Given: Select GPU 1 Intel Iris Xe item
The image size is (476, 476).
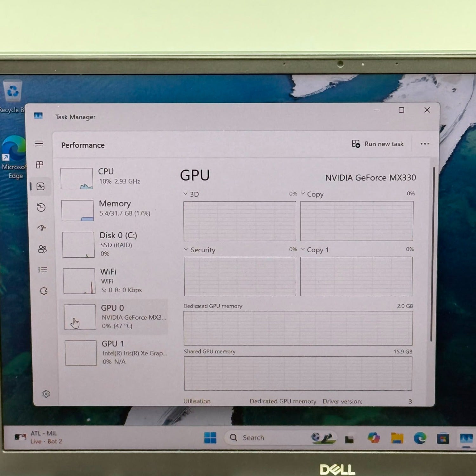Looking at the screenshot, I should 116,353.
